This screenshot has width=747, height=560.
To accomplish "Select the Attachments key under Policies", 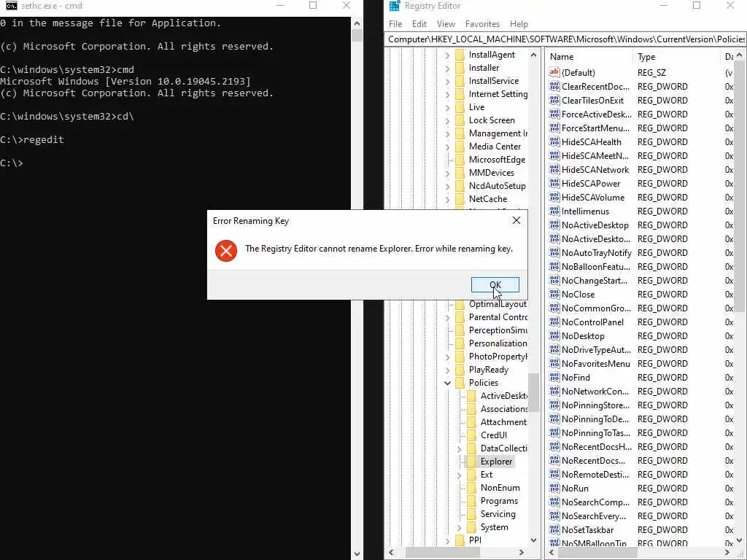I will [503, 422].
